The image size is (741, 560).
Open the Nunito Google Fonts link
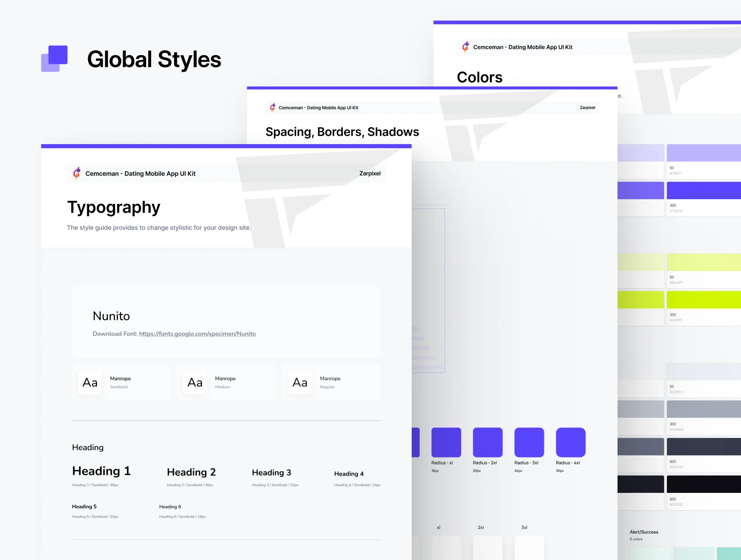point(197,334)
